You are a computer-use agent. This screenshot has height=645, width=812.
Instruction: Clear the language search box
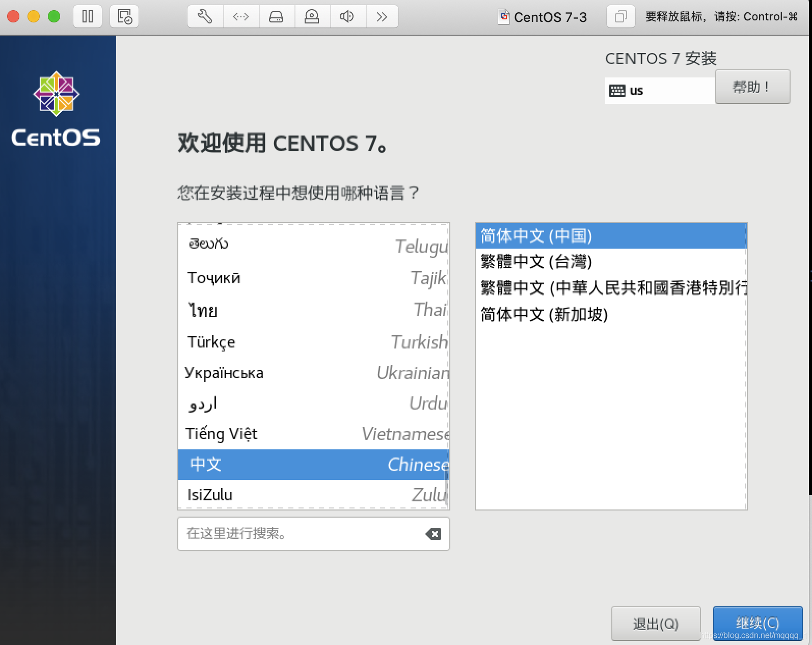pyautogui.click(x=433, y=534)
